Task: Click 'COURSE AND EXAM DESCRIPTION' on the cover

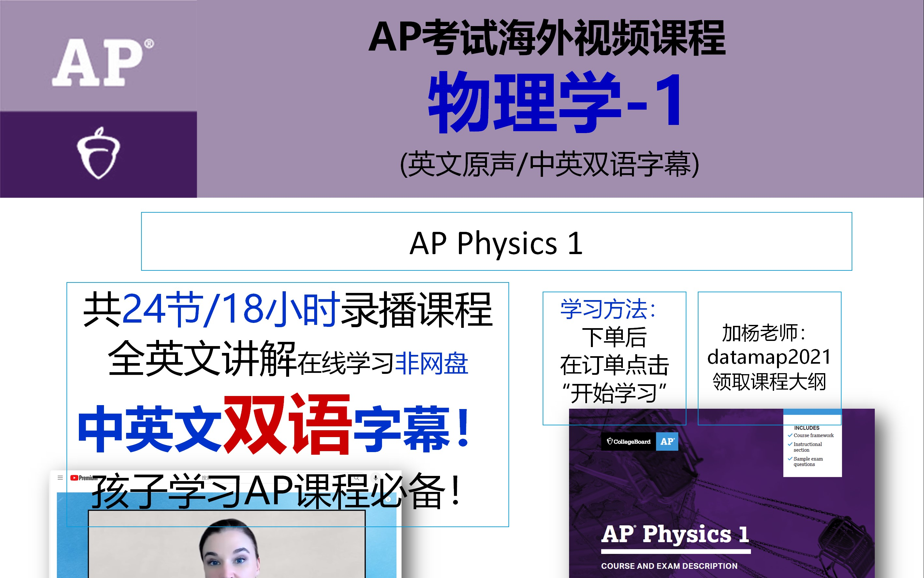Action: tap(669, 566)
